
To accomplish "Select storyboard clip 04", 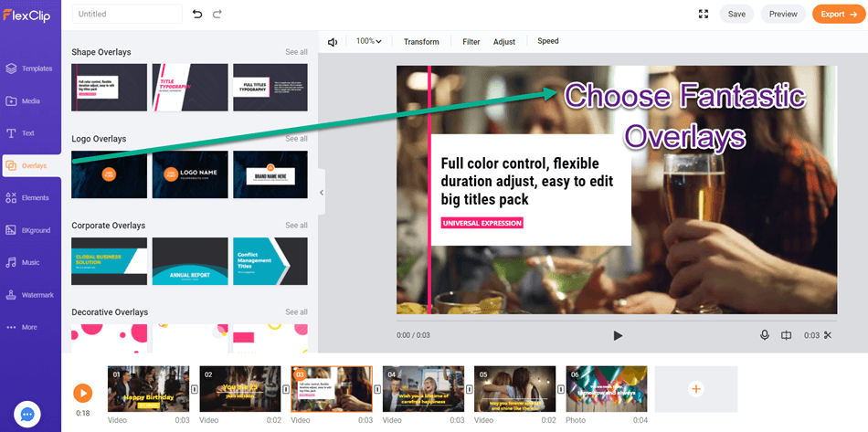I will pos(423,389).
